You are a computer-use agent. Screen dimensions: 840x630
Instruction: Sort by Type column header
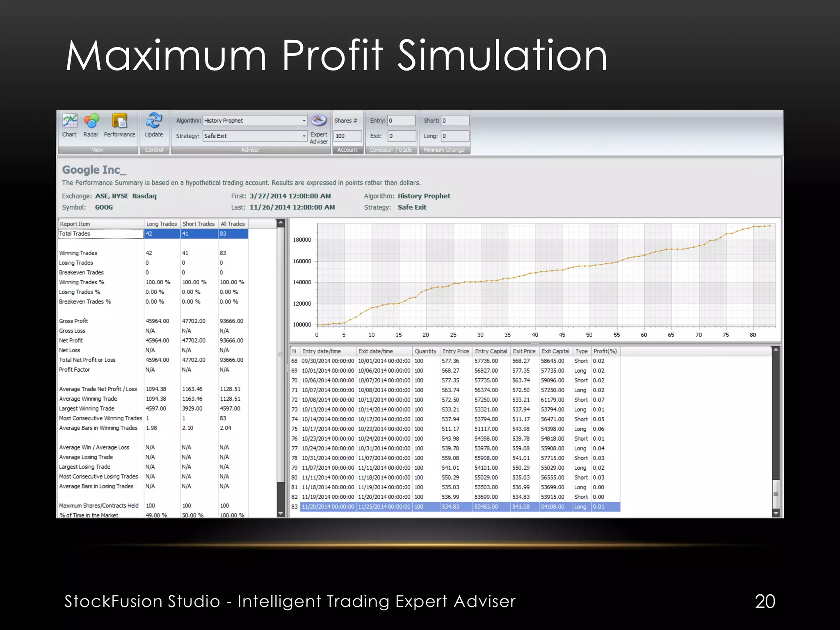pyautogui.click(x=582, y=351)
